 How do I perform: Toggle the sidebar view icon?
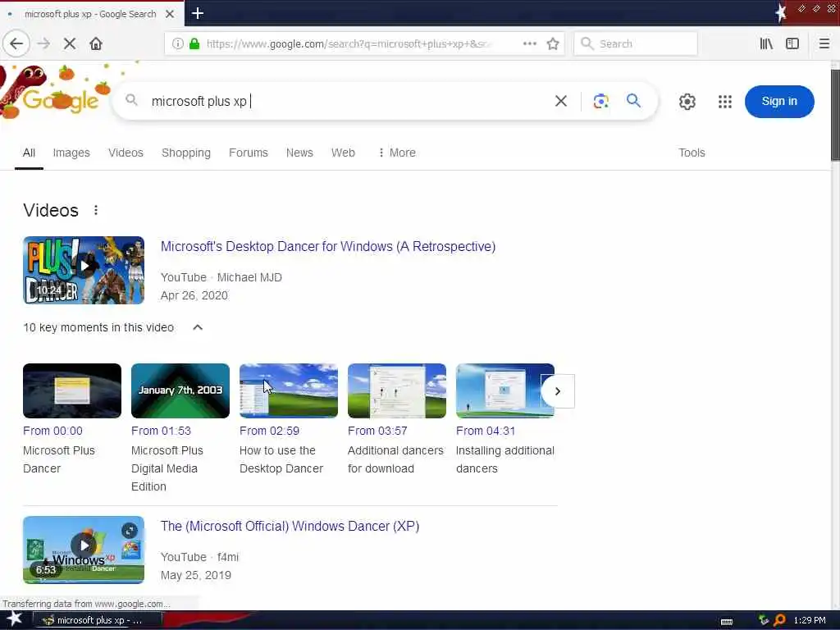[792, 43]
